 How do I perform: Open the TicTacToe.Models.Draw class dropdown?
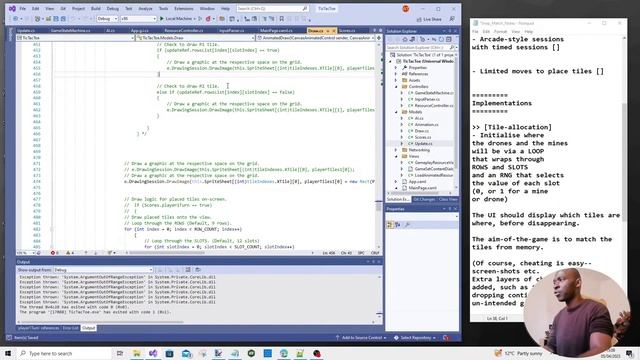point(196,38)
